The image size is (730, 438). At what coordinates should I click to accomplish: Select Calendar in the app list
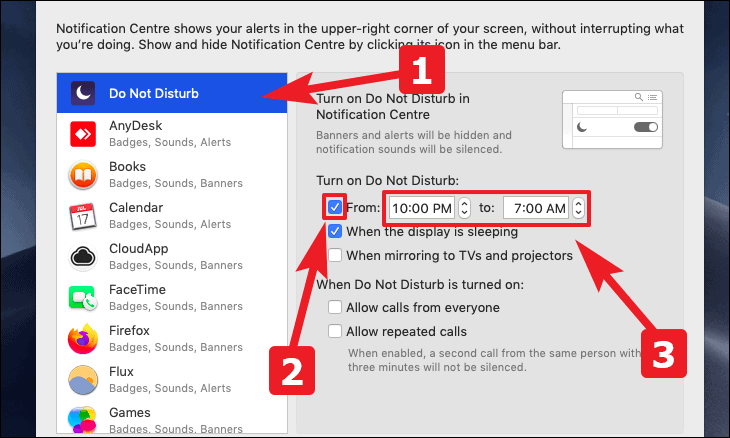[x=136, y=208]
